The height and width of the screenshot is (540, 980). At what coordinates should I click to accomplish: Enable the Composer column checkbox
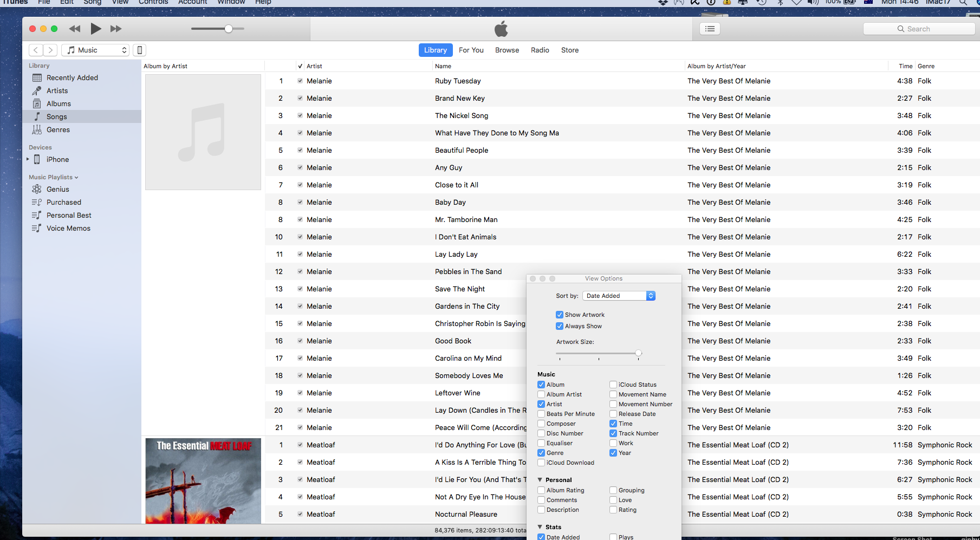point(541,424)
